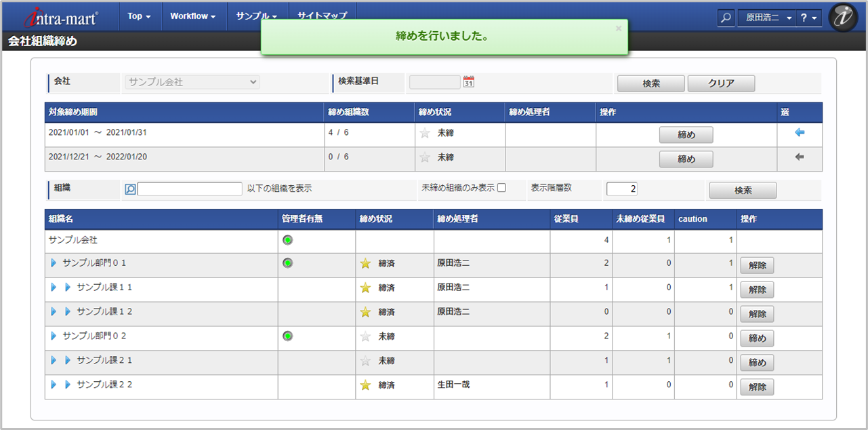This screenshot has height=430, width=868.
Task: Open the Top menu
Action: point(139,16)
